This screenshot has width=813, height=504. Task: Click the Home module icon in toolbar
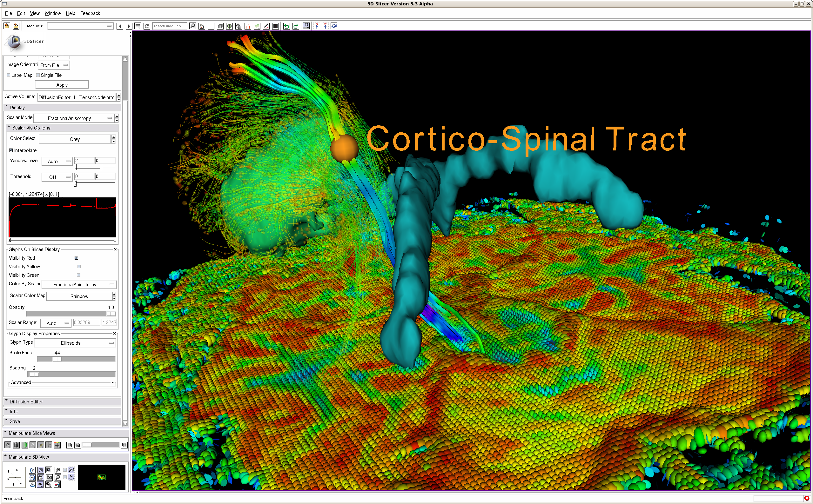tap(202, 26)
